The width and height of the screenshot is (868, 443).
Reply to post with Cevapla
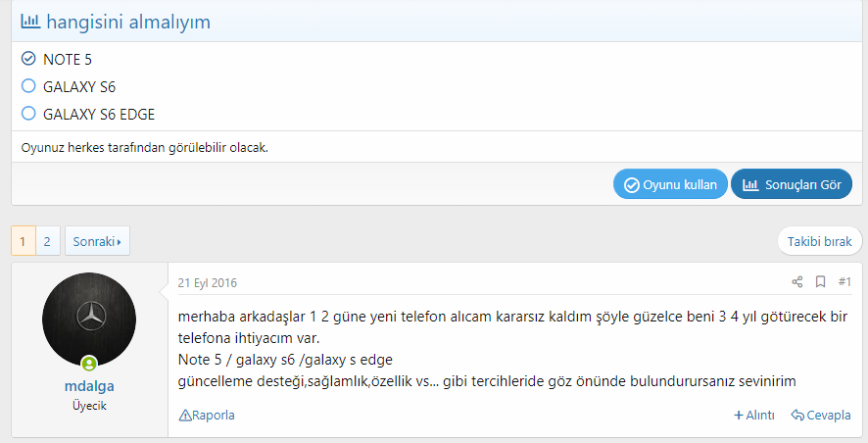[821, 415]
